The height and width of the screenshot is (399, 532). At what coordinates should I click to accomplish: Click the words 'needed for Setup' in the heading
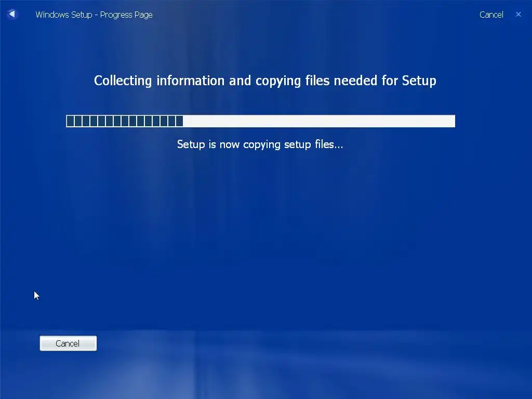pos(385,81)
